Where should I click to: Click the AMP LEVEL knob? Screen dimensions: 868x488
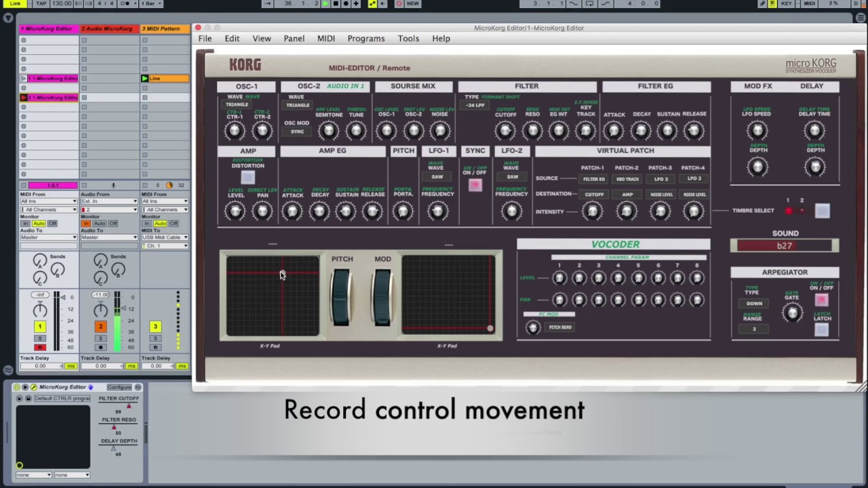(235, 211)
